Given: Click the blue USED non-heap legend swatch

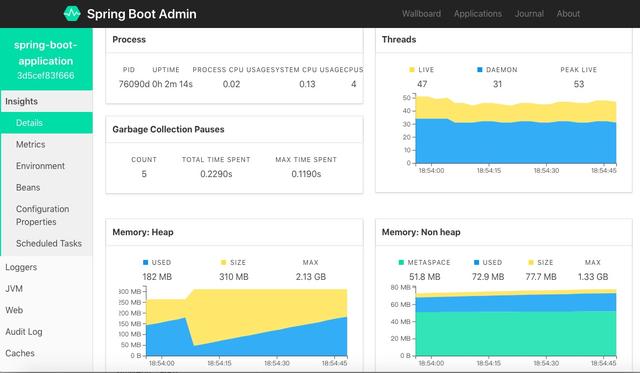Looking at the screenshot, I should point(476,262).
